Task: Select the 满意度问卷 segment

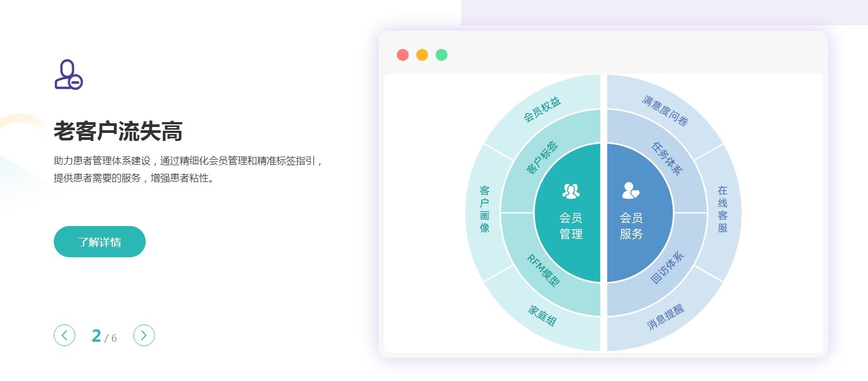Action: point(665,110)
